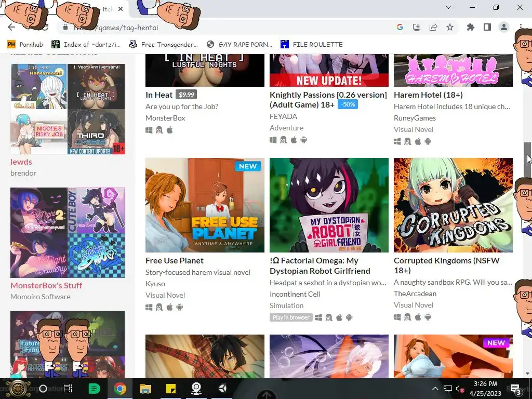Click Windows icon under In Heat
The height and width of the screenshot is (399, 532).
[149, 130]
